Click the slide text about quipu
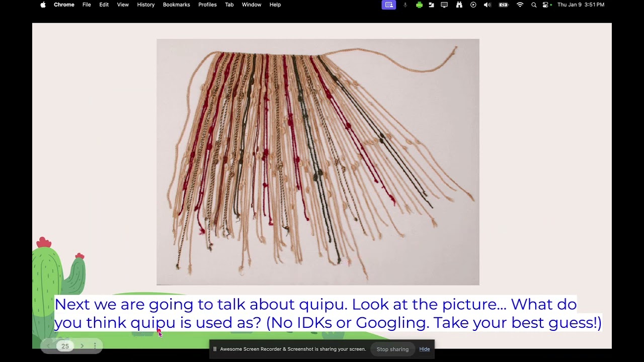644x362 pixels. click(328, 313)
